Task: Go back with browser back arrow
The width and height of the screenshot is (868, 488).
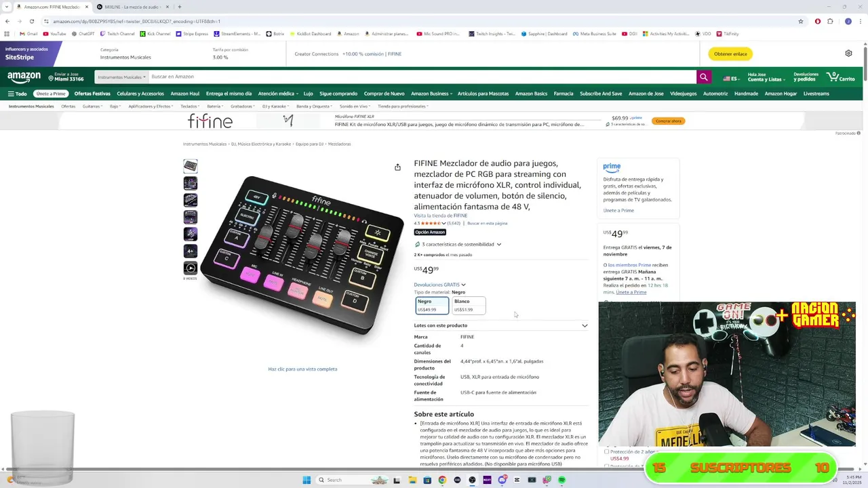Action: pos(7,21)
